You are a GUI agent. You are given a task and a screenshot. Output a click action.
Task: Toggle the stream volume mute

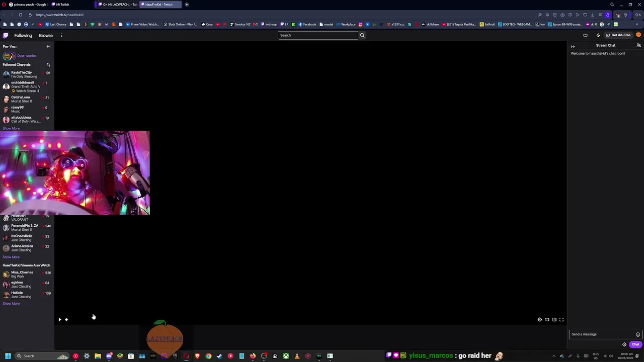click(66, 319)
